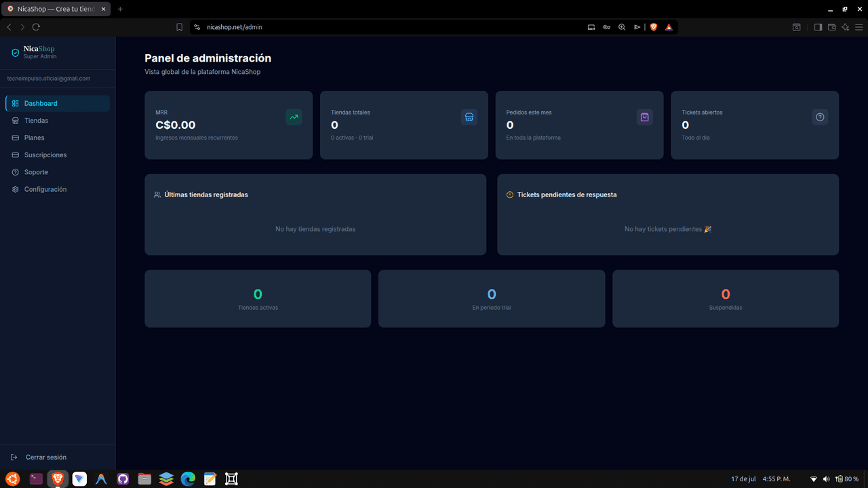Bookmark this page with the bookmark icon

179,27
